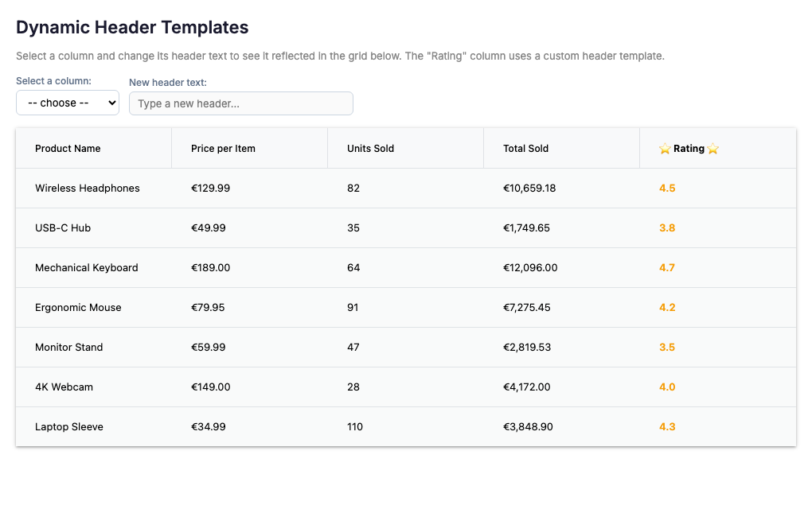Click the Price per Item column header
Screen dimensions: 812x517
coord(223,149)
